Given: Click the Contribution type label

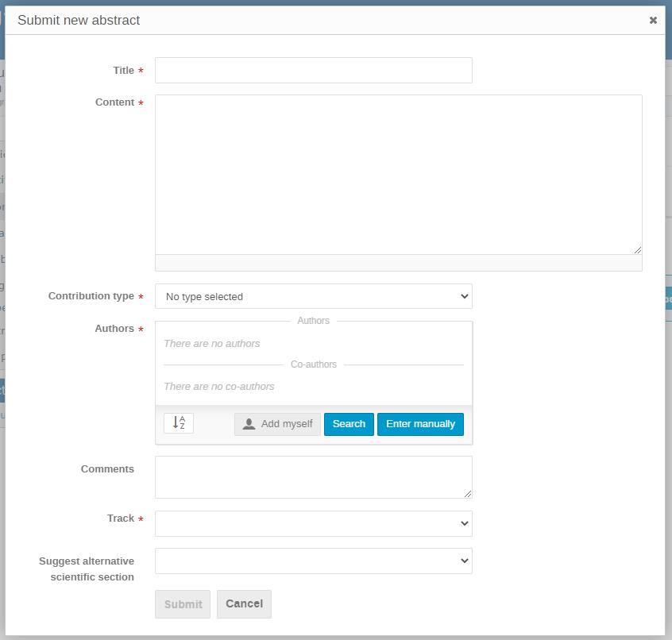Looking at the screenshot, I should coord(91,296).
